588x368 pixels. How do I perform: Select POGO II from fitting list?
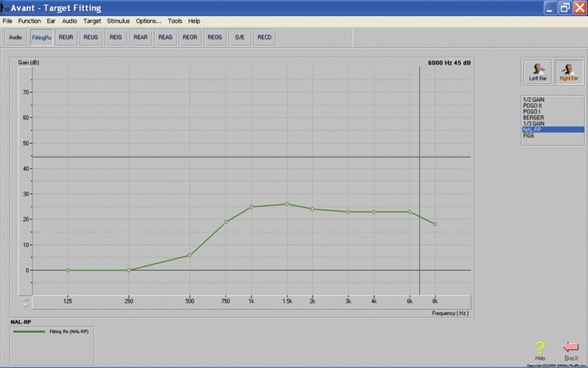coord(533,105)
